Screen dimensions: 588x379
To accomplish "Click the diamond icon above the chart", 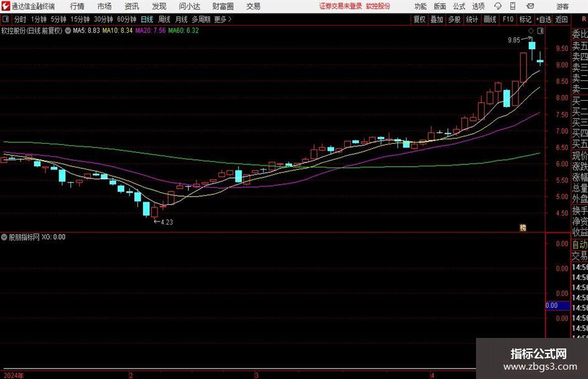I will 531,30.
